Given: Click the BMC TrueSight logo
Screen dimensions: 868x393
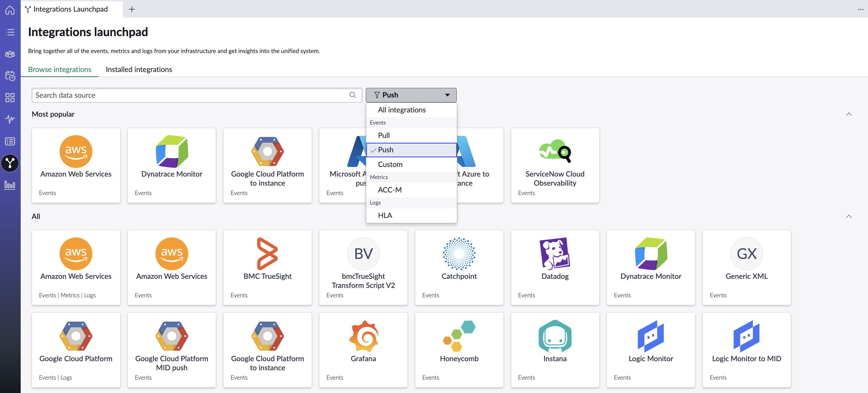Looking at the screenshot, I should [267, 254].
